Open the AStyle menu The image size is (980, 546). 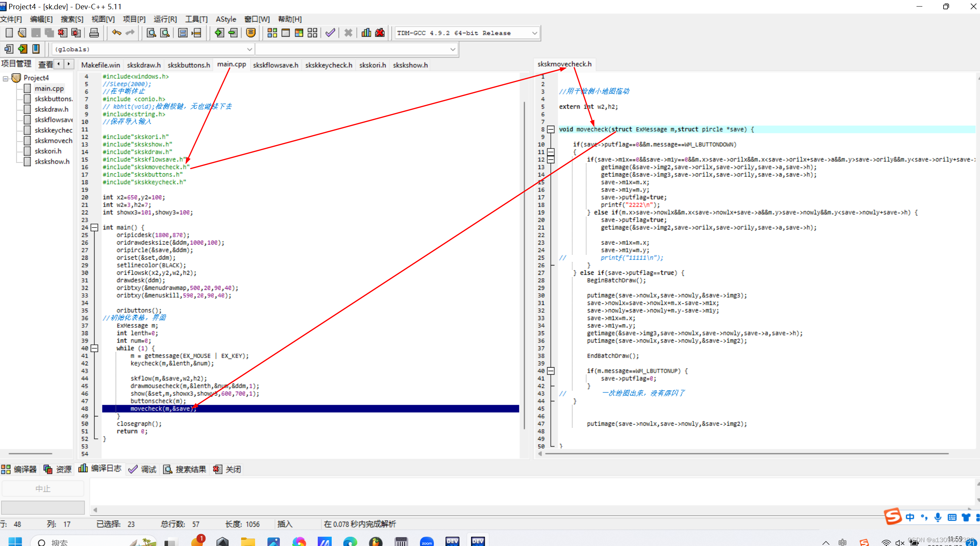226,19
